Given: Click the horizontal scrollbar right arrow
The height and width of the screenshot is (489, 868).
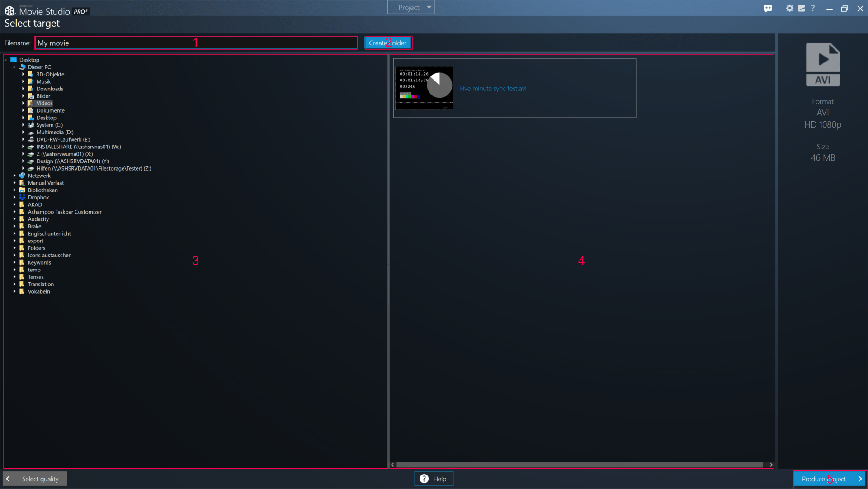Looking at the screenshot, I should tap(771, 465).
